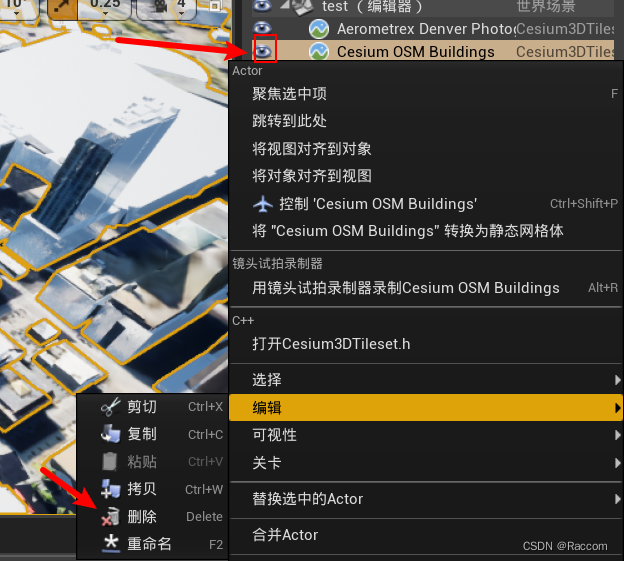Open the camera speed 4 dropdown
Viewport: 624px width, 561px height.
coord(181,9)
